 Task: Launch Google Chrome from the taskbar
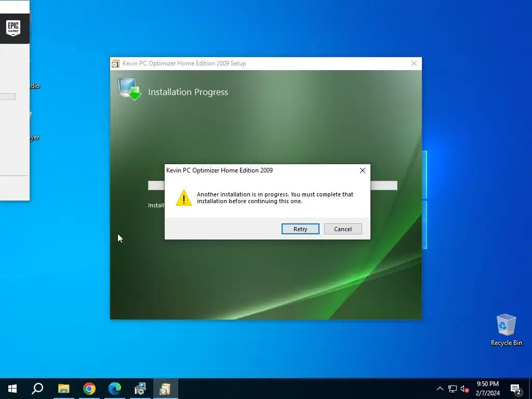click(89, 389)
